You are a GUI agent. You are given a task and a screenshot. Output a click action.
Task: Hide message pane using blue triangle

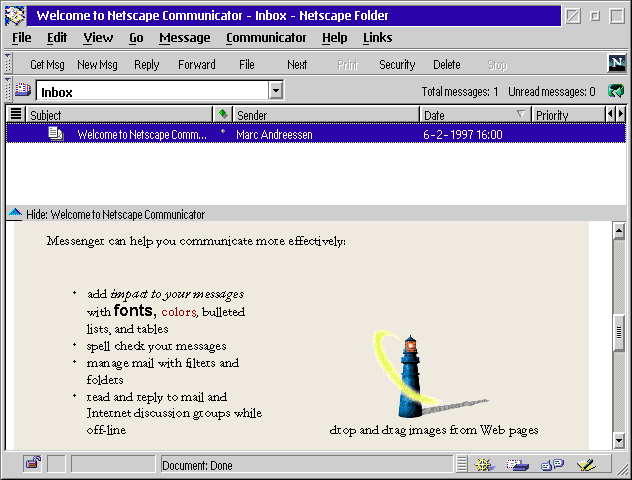pos(15,213)
